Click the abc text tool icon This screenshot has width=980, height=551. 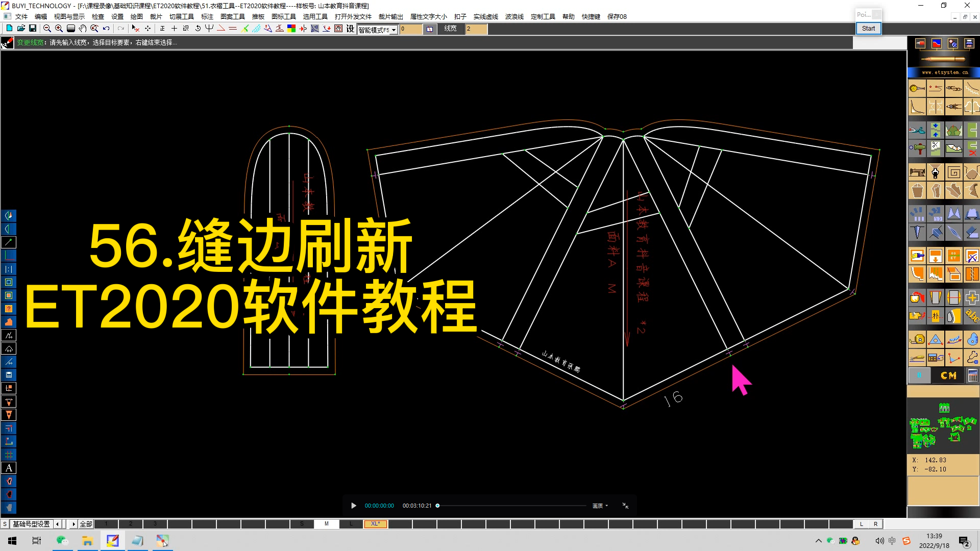pos(972,316)
